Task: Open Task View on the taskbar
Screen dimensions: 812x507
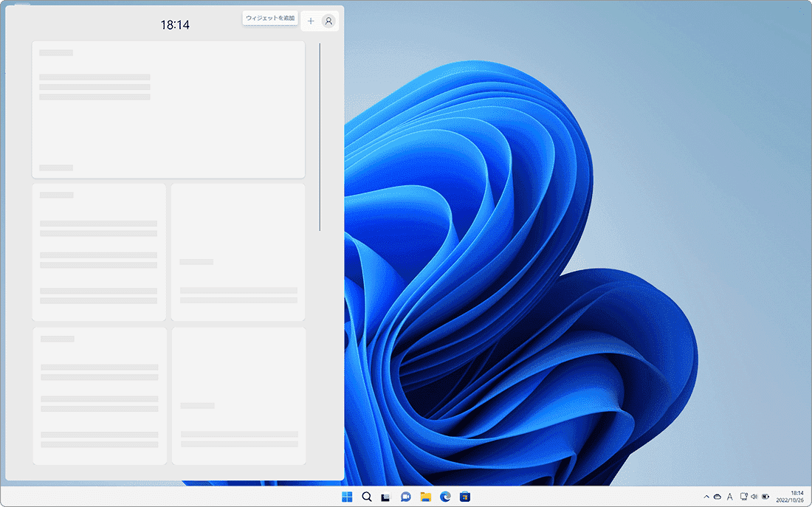Action: (x=385, y=497)
